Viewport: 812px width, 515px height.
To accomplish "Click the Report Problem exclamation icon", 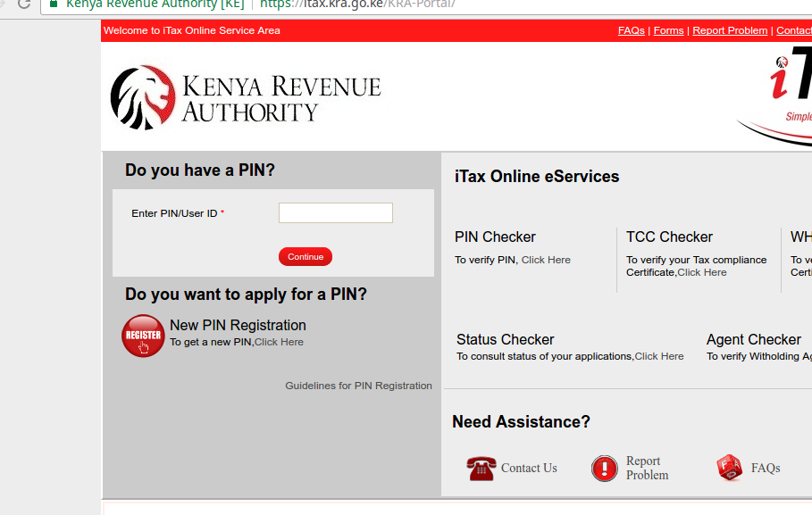I will point(606,468).
